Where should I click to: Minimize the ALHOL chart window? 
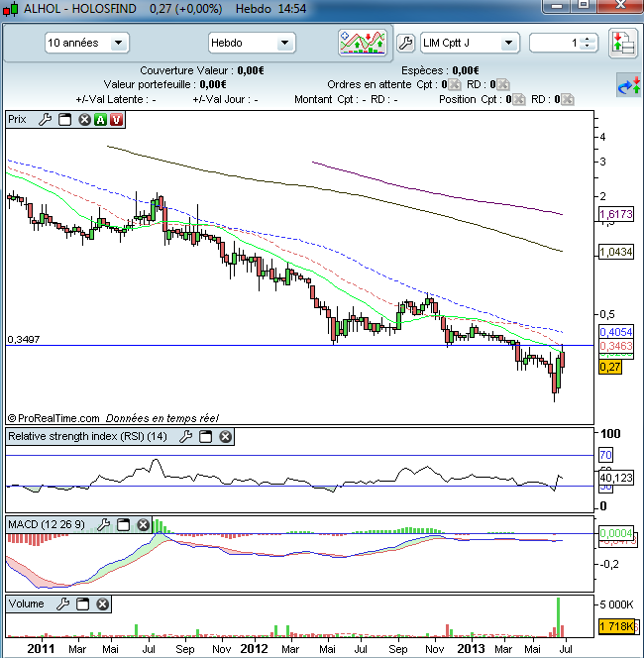tap(556, 6)
